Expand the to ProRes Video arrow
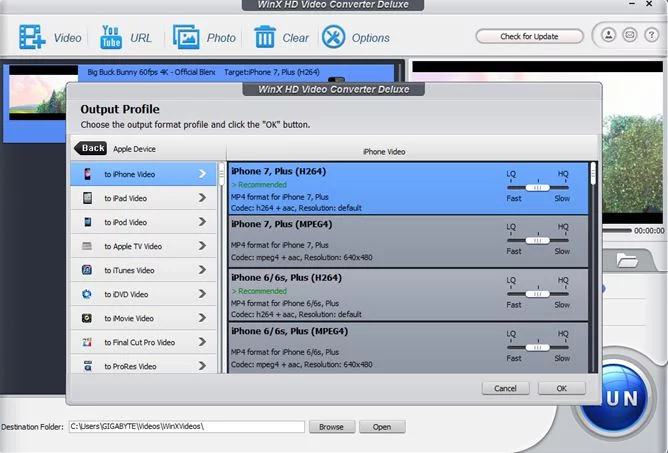The image size is (668, 453). [x=202, y=366]
